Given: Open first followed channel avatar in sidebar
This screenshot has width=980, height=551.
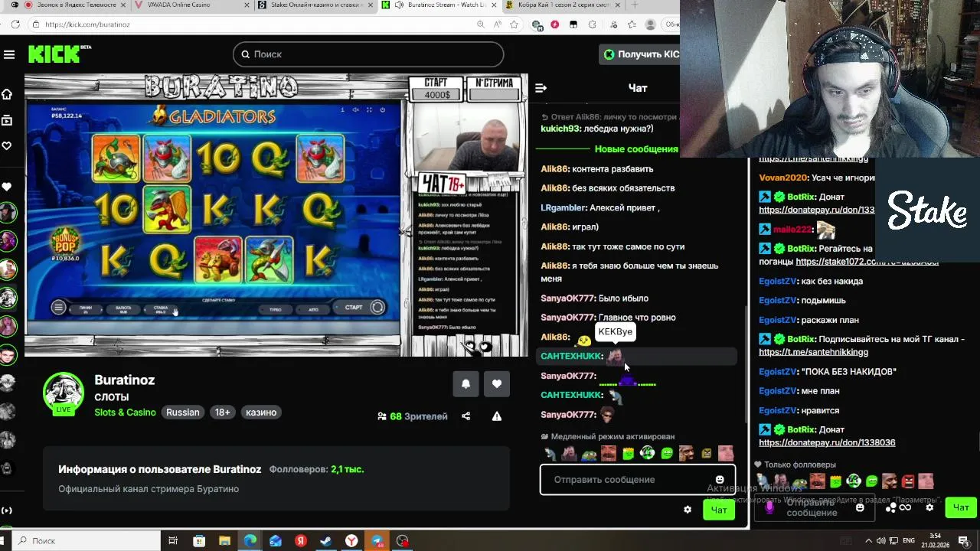Looking at the screenshot, I should 8,213.
